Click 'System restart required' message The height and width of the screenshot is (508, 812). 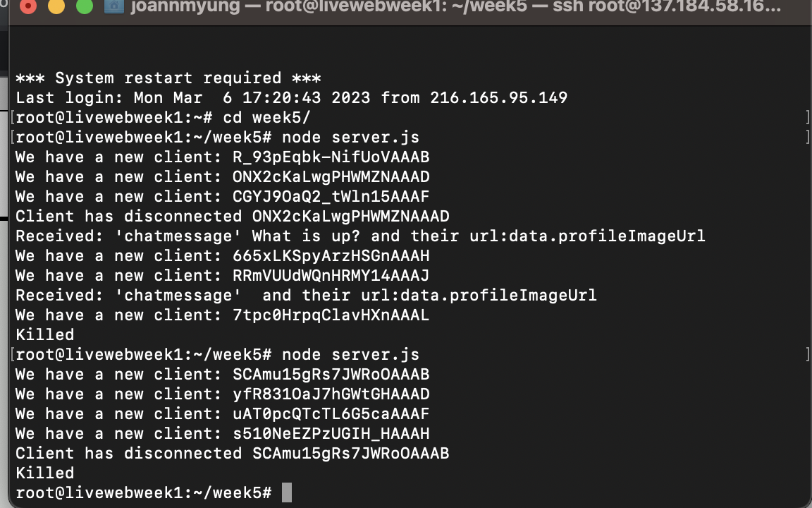point(168,78)
